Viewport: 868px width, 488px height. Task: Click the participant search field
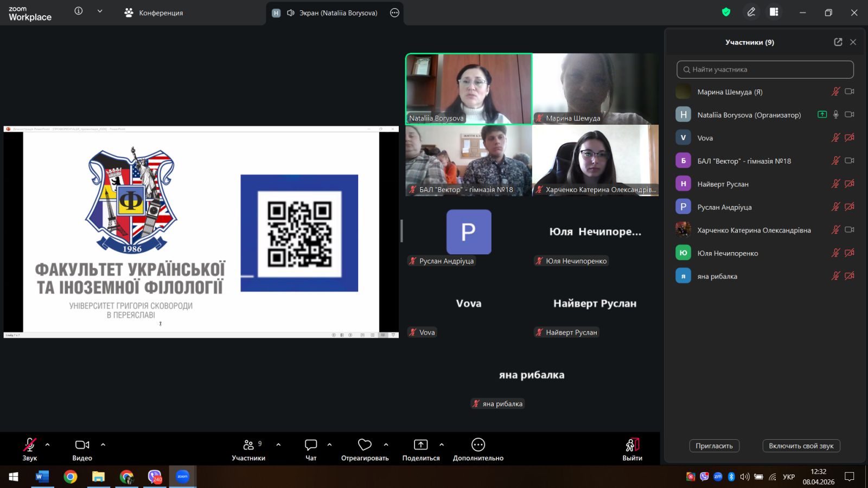pyautogui.click(x=765, y=69)
